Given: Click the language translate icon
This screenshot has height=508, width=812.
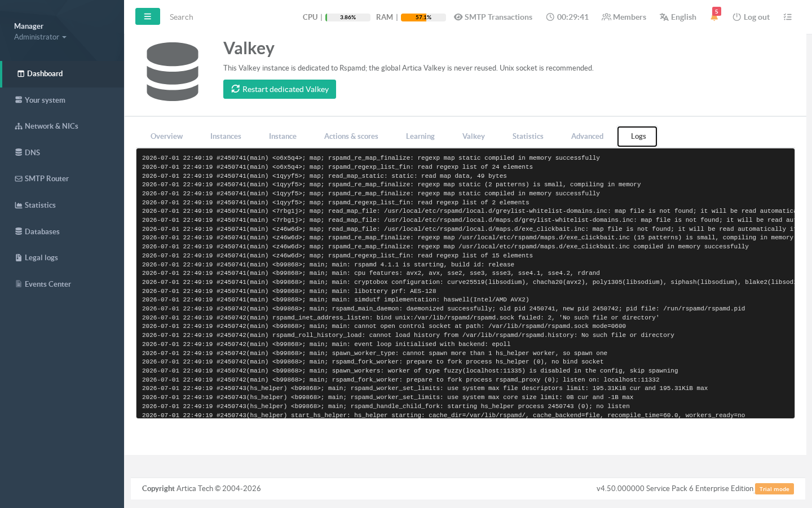Looking at the screenshot, I should click(664, 17).
